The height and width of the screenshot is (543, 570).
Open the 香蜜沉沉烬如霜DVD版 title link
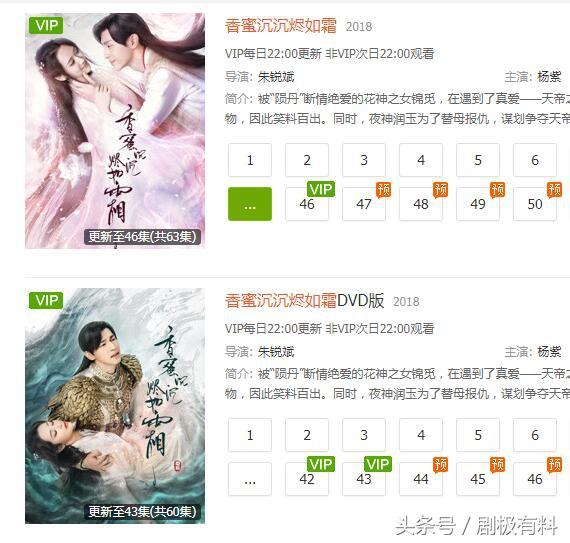305,301
